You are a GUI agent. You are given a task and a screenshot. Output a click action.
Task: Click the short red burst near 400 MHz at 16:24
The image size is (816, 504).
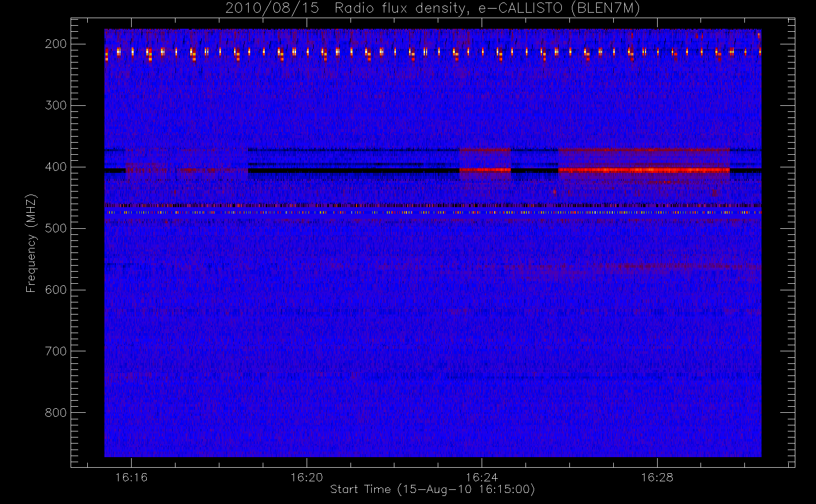(485, 170)
